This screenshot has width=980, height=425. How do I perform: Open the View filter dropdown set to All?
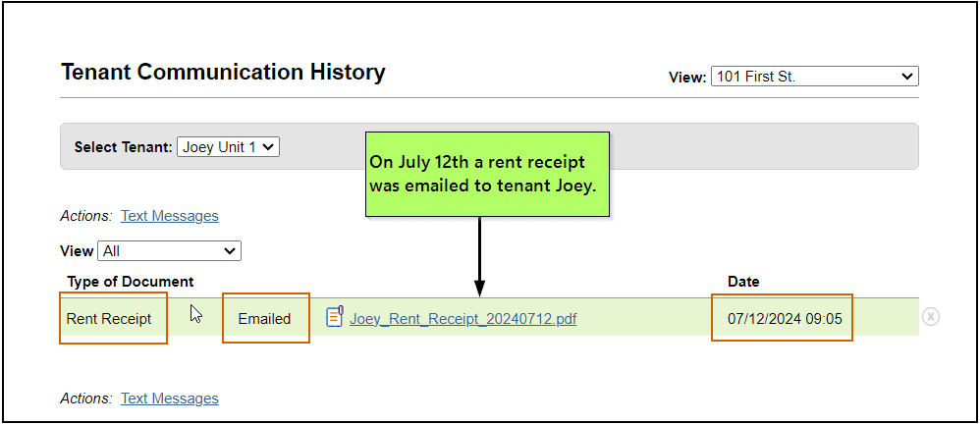point(169,251)
